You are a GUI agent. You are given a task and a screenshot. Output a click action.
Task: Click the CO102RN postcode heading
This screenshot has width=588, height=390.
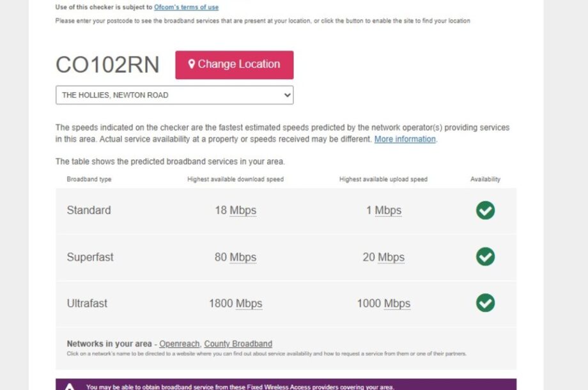click(x=107, y=65)
